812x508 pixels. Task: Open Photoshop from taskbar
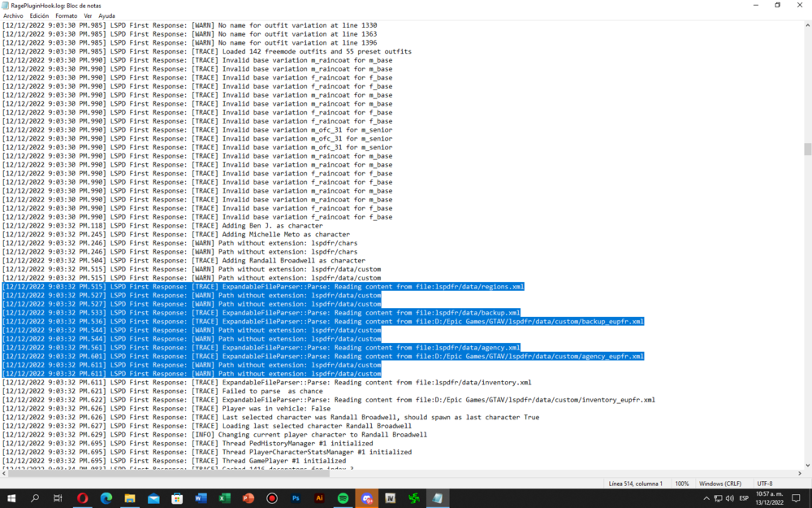click(x=296, y=499)
